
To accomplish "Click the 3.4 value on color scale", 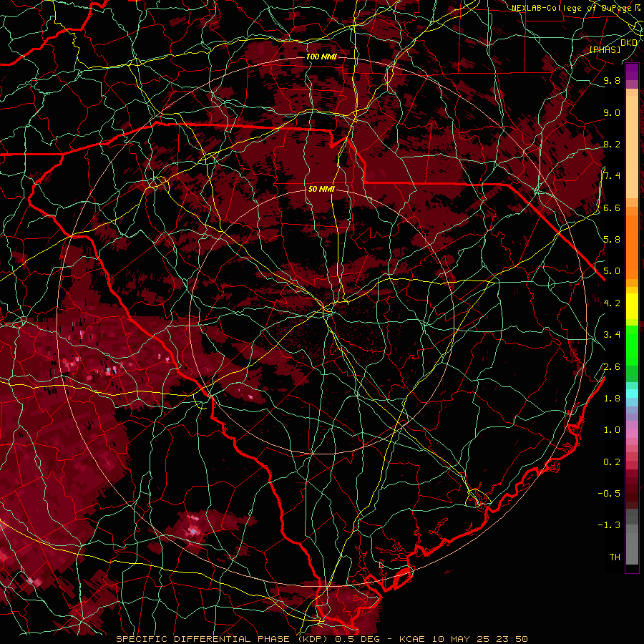I will (612, 335).
